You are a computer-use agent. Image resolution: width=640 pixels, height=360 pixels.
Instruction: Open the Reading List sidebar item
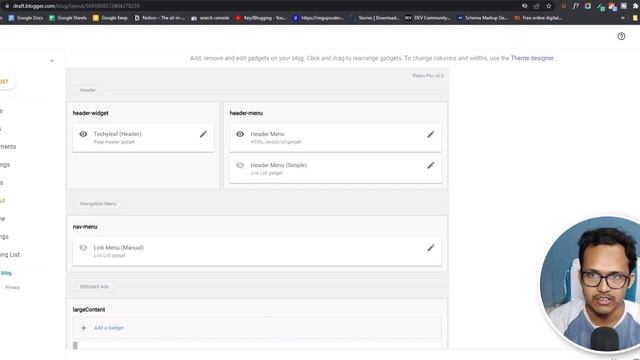tap(10, 254)
